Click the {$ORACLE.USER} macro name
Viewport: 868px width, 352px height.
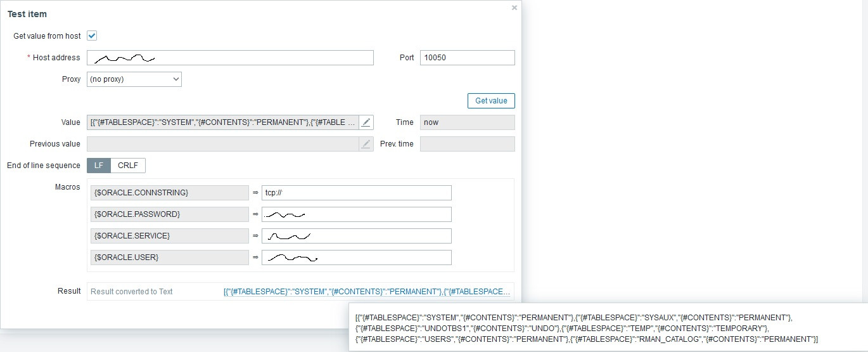tap(170, 257)
